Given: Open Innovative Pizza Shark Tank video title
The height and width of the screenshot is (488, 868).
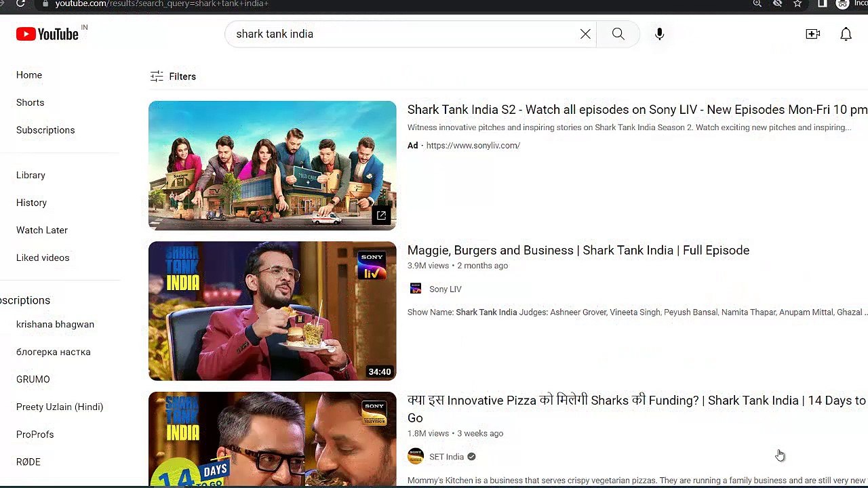Looking at the screenshot, I should (x=637, y=409).
